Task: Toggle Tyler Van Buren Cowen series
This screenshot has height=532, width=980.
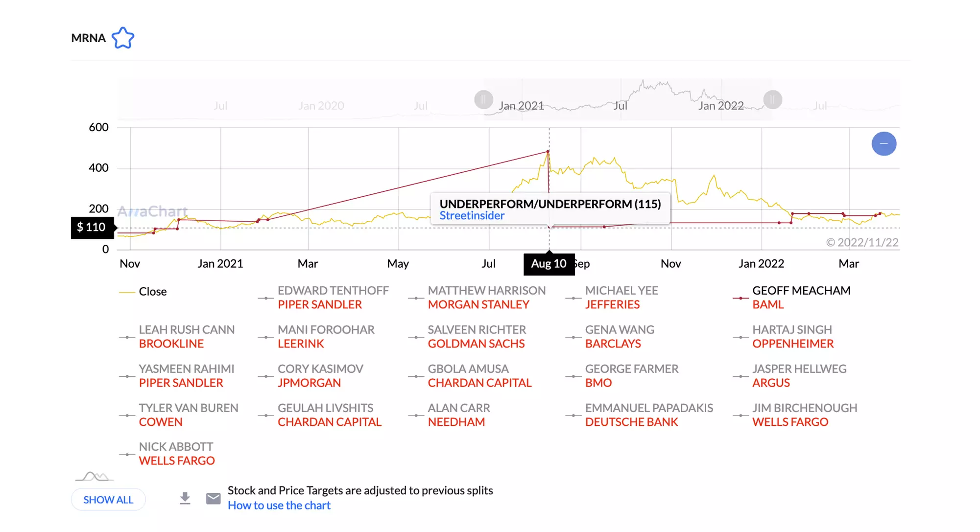Action: (x=179, y=415)
